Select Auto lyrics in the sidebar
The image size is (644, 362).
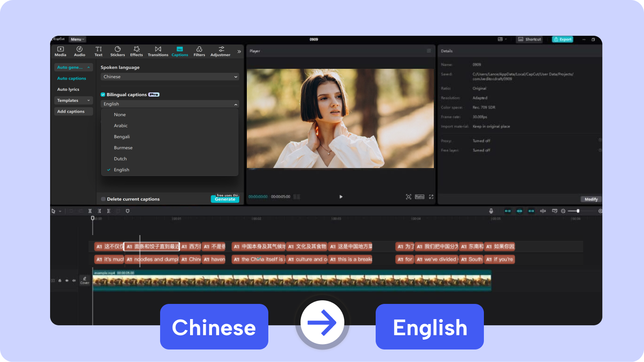pos(68,89)
